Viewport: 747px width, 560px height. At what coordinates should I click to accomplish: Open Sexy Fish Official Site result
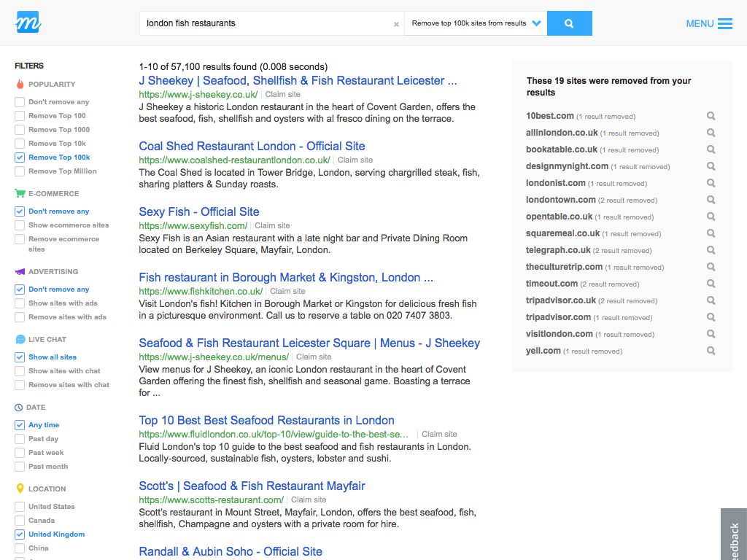pyautogui.click(x=199, y=212)
